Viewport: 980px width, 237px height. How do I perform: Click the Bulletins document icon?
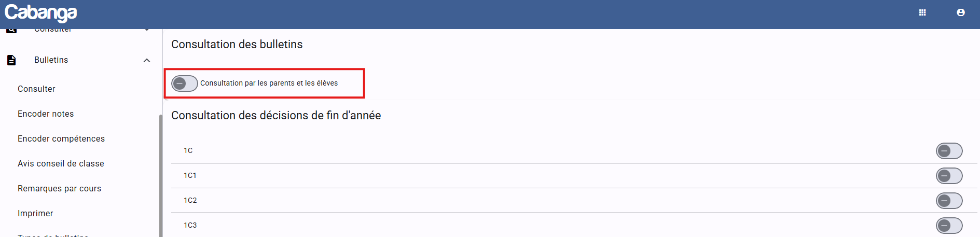pyautogui.click(x=11, y=60)
